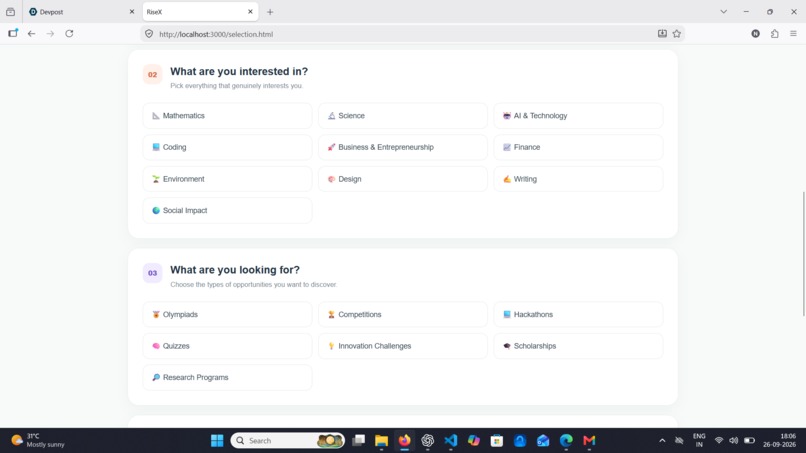Click the taskbar Search box
Viewport: 806px width, 453px height.
[287, 441]
